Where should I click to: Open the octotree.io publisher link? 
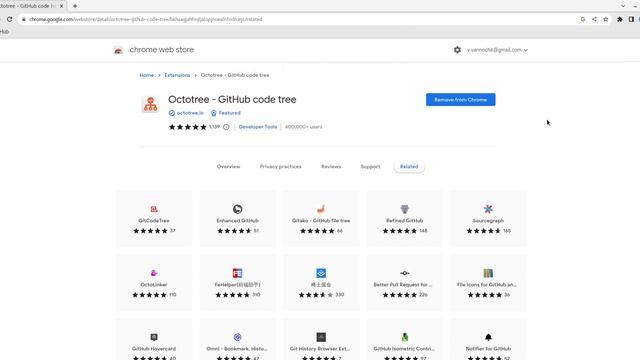click(190, 113)
